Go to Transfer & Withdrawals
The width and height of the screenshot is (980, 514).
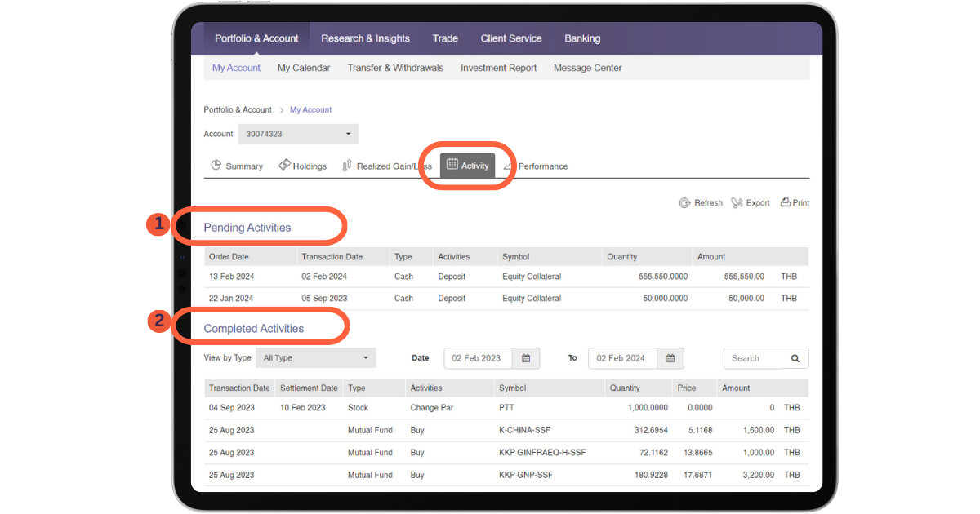395,68
